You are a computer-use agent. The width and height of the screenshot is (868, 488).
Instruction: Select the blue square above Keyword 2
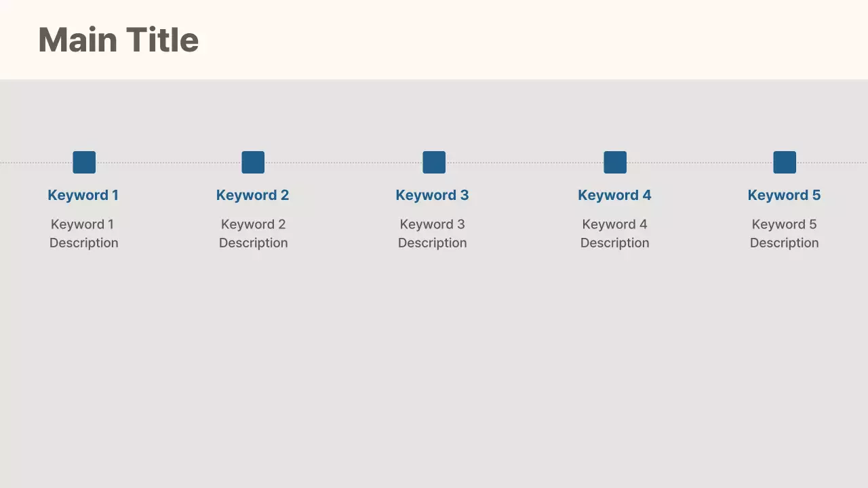click(253, 163)
